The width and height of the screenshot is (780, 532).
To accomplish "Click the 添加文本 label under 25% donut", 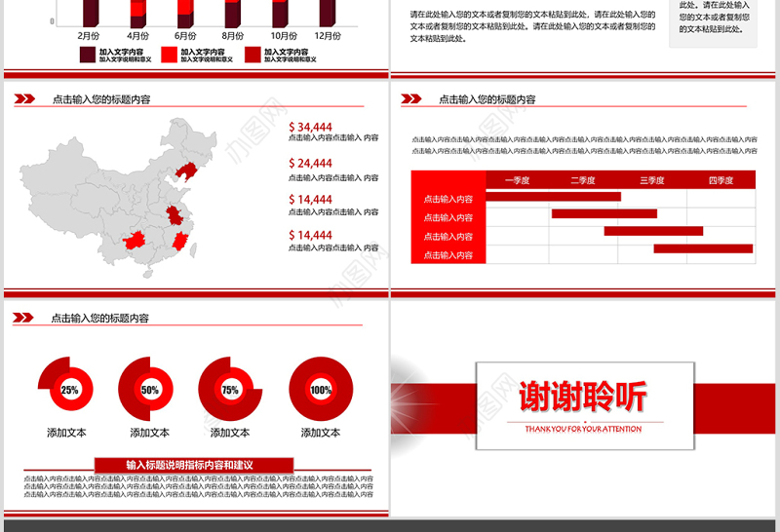I will pos(66,433).
